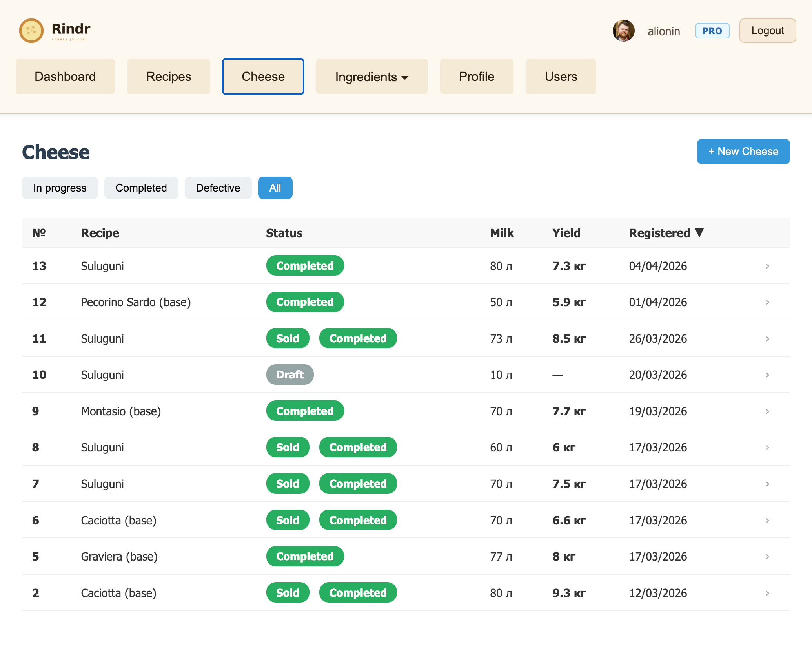Select the In progress filter
812x665 pixels.
60,188
